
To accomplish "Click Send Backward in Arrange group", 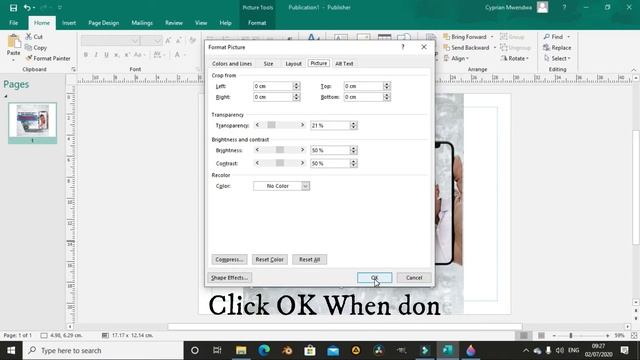I will tap(467, 48).
